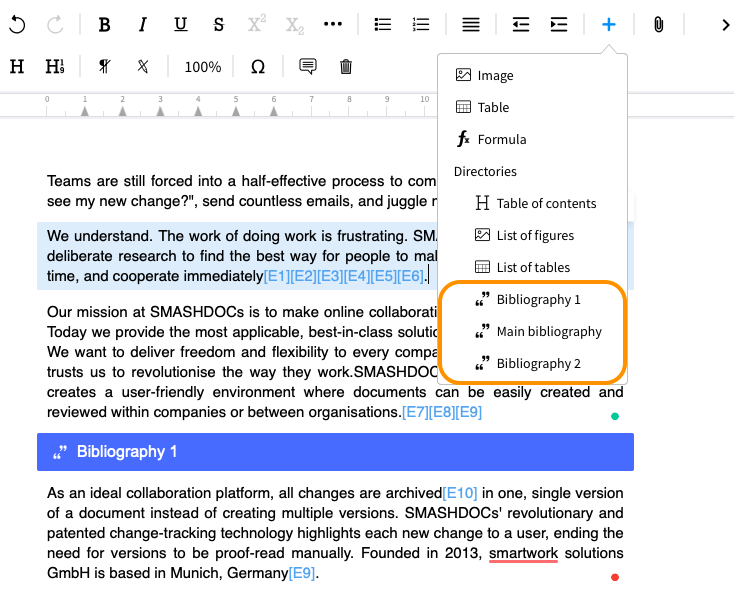Insert special character with Omega icon
The height and width of the screenshot is (612, 734).
pyautogui.click(x=258, y=66)
